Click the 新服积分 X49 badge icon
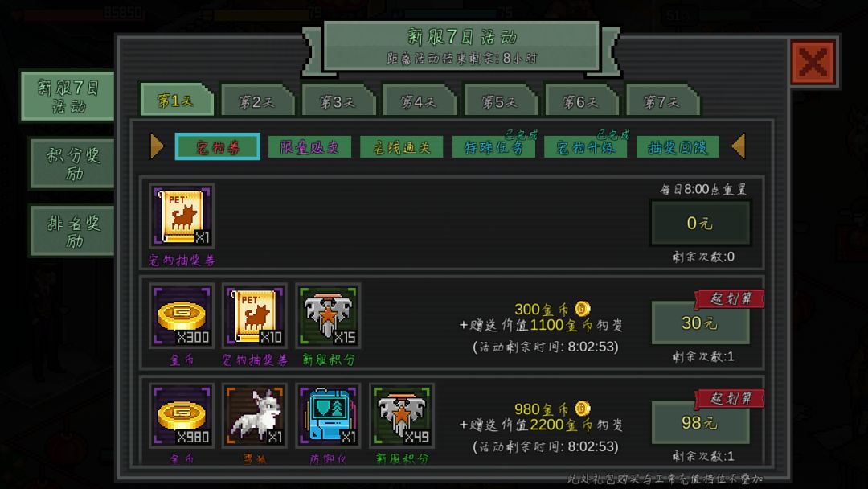The image size is (868, 489). [403, 415]
